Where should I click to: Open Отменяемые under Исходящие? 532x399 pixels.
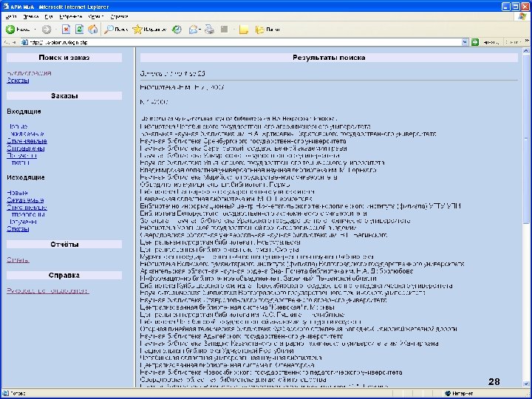pos(27,208)
